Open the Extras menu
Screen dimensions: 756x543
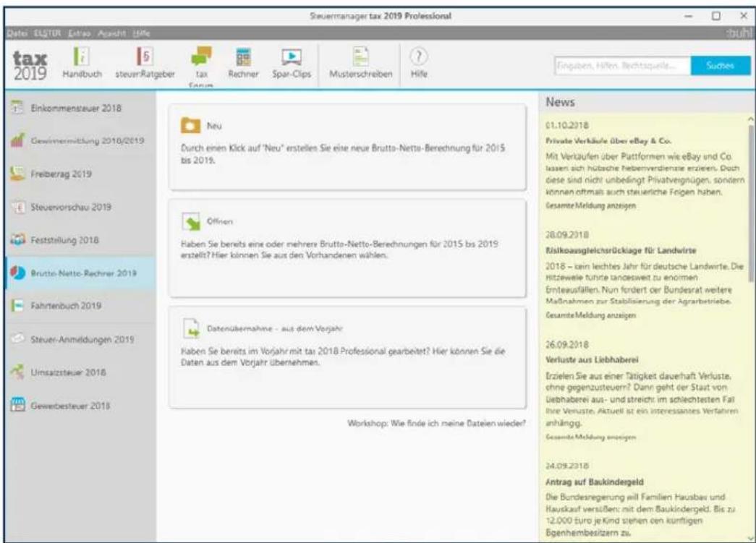pos(79,33)
